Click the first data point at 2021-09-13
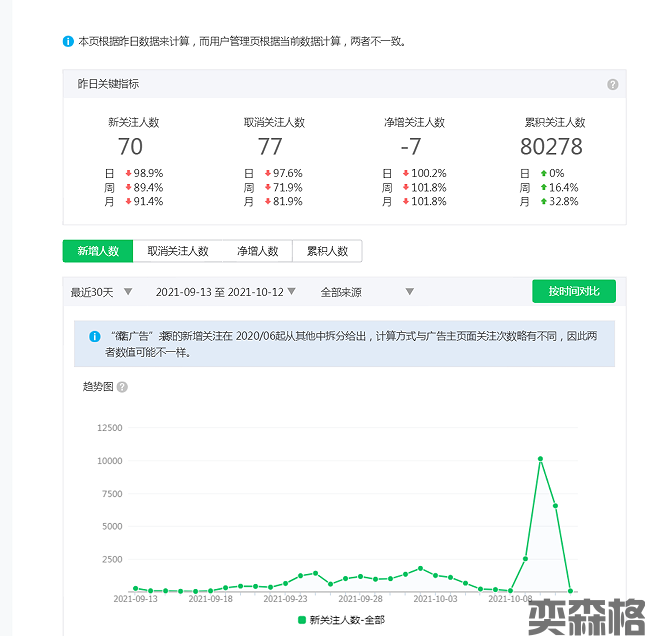This screenshot has width=645, height=636. point(135,589)
